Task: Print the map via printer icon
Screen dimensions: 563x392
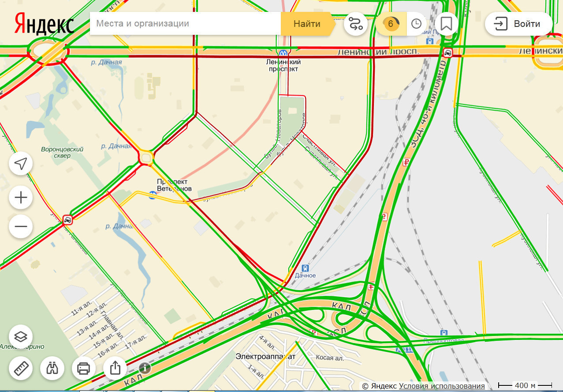Action: (x=84, y=368)
